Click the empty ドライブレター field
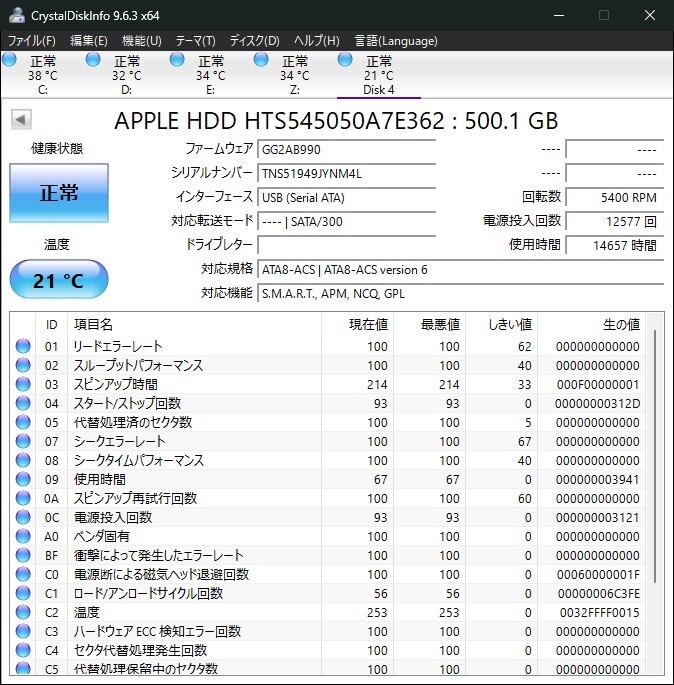 point(346,245)
